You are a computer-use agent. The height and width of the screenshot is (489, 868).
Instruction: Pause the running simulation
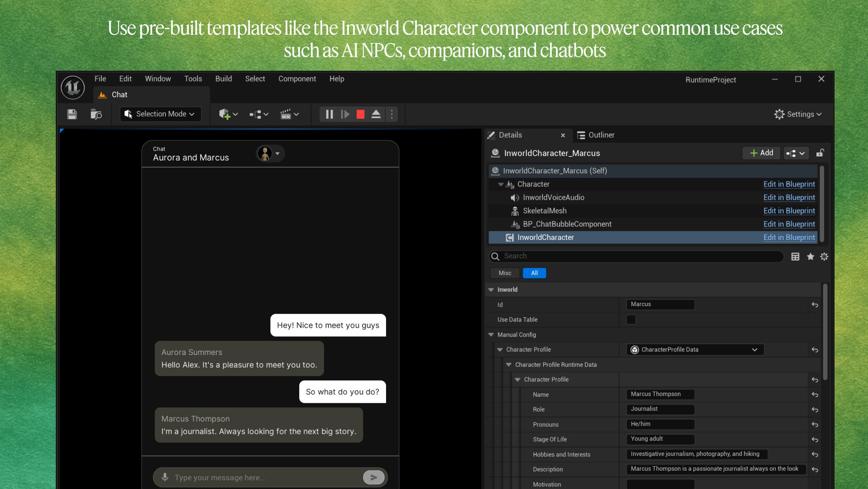point(329,114)
